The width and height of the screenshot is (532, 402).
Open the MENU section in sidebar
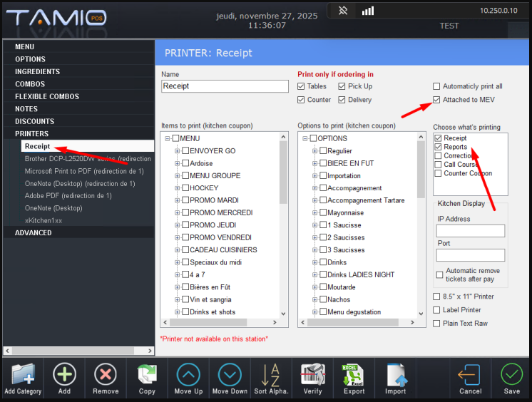(x=78, y=47)
